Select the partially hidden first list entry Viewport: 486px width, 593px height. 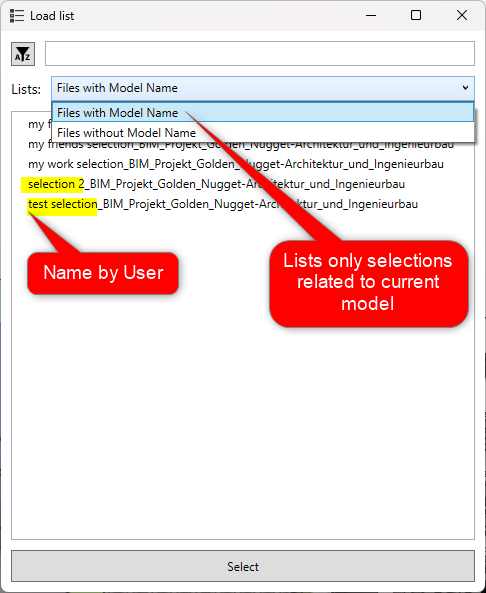point(39,124)
